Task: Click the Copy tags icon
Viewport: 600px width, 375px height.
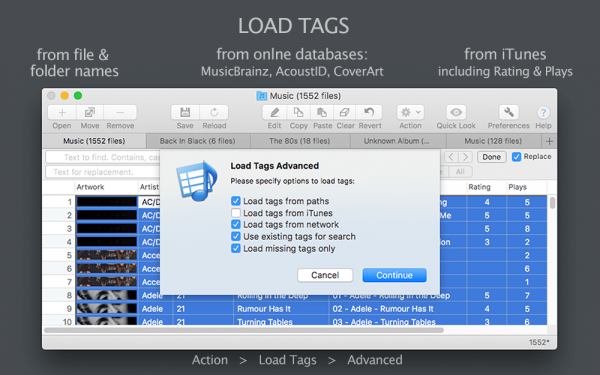Action: [x=298, y=112]
